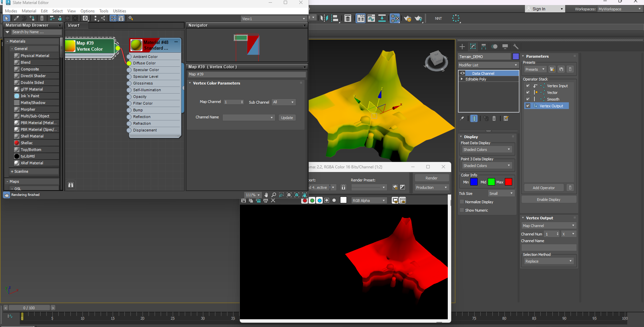Toggle the Vertex Input operator checkbox
This screenshot has width=644, height=327.
(x=528, y=86)
